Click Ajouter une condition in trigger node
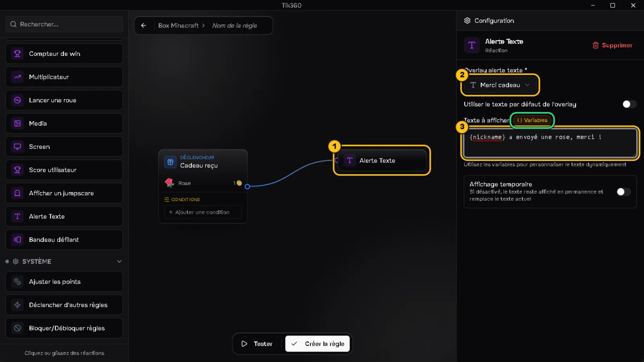 (x=203, y=212)
